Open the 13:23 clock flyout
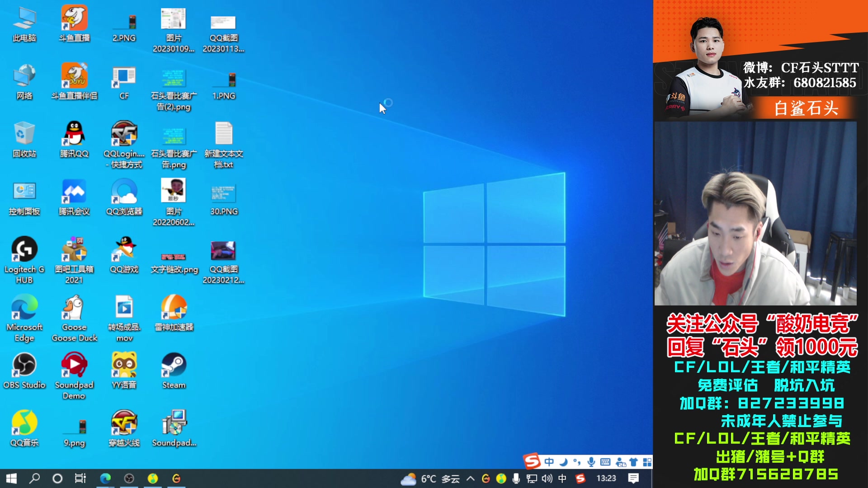The width and height of the screenshot is (868, 488). [x=606, y=479]
